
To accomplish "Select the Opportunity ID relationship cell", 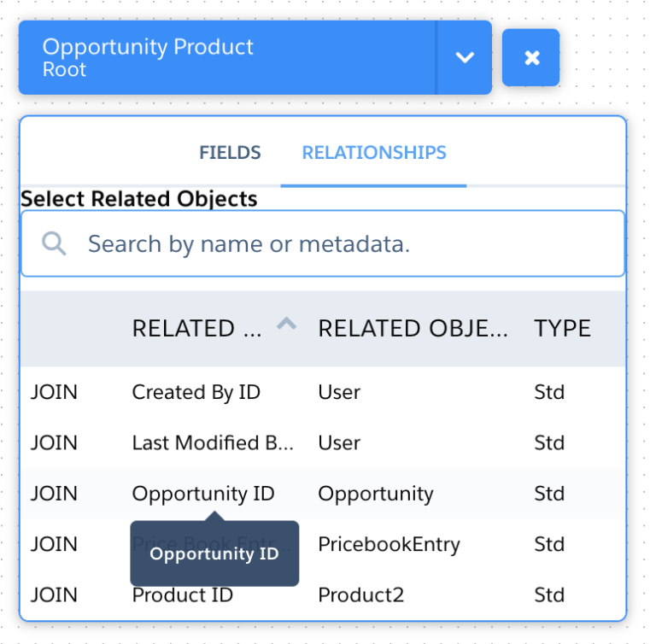I will (202, 494).
